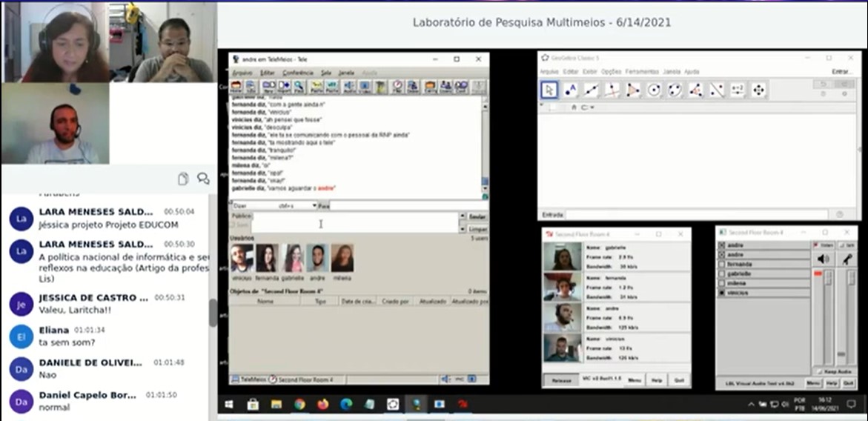
Task: Click the microphone icon in audio tool
Action: tap(847, 259)
